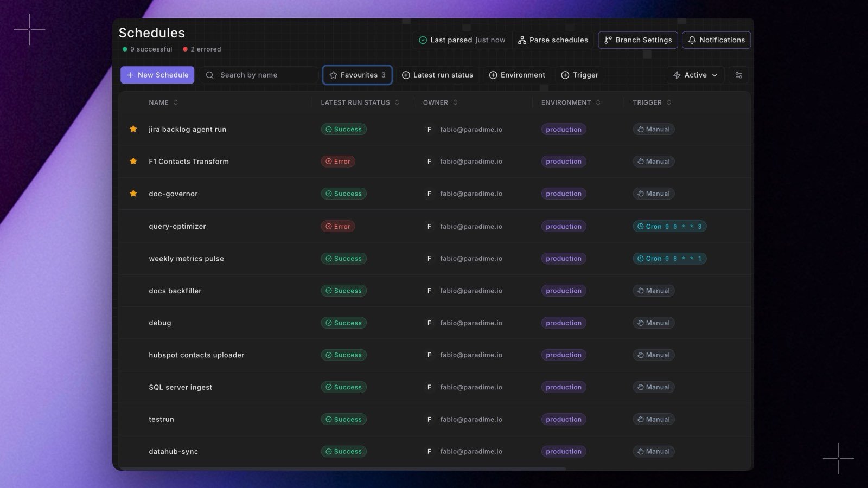Viewport: 868px width, 488px height.
Task: Open docs backfiller schedule
Action: coord(175,291)
